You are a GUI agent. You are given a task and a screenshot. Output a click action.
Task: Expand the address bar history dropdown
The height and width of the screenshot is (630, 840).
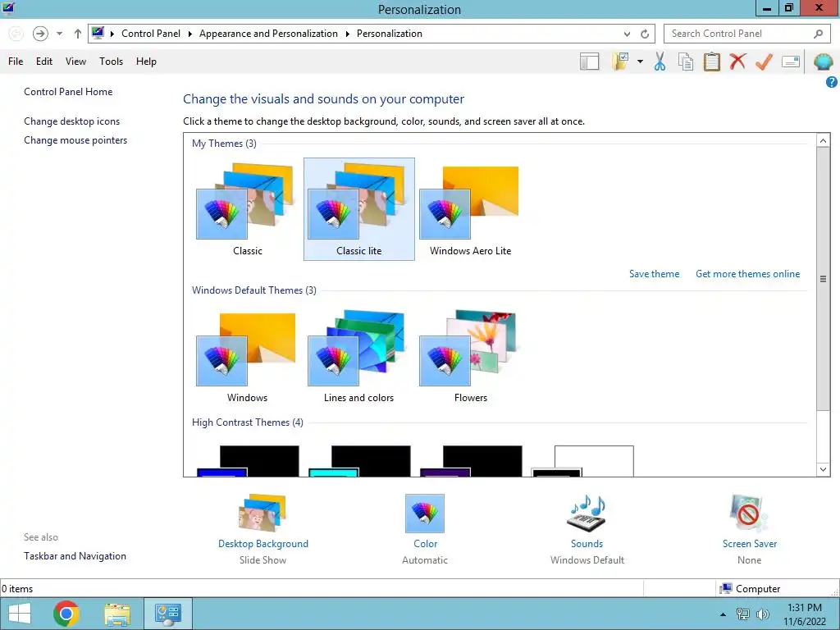pos(627,34)
